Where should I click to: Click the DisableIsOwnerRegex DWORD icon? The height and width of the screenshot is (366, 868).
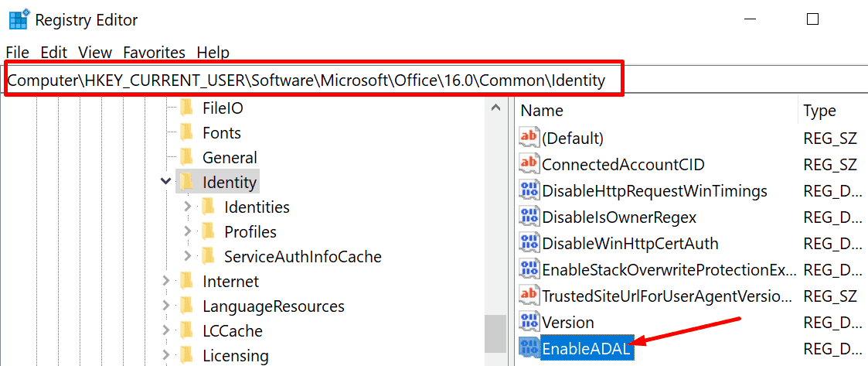point(529,217)
